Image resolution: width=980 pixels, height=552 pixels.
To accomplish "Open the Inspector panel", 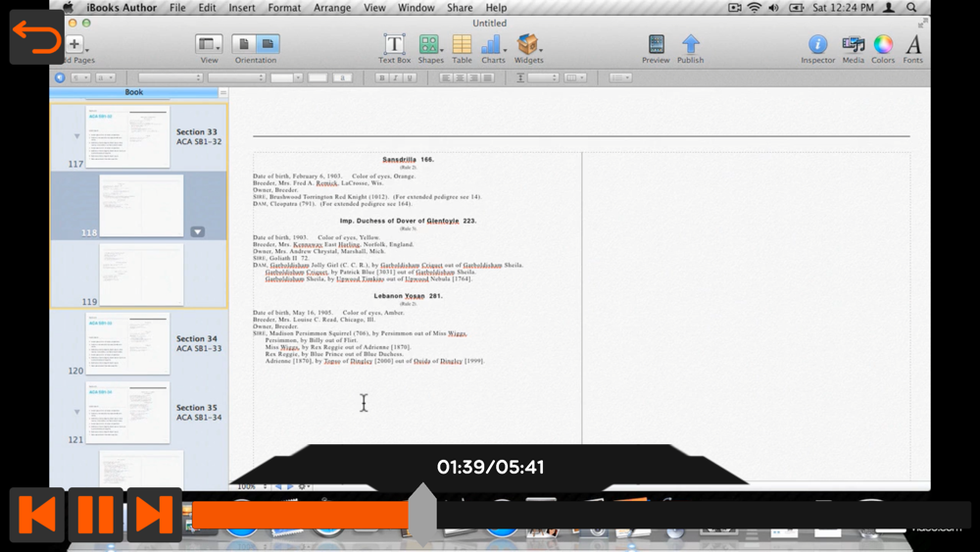I will click(817, 49).
